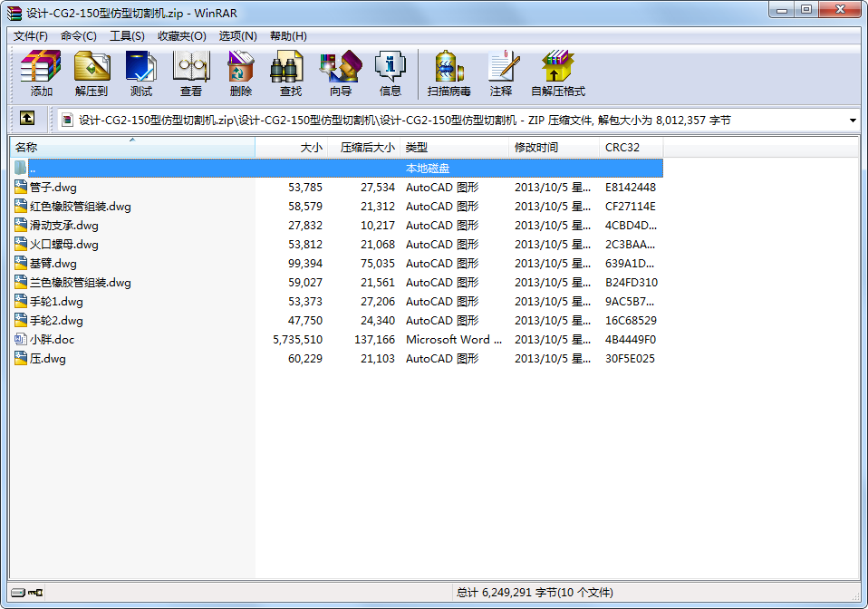Select the 压.dwg file icon
Image resolution: width=868 pixels, height=609 pixels.
point(21,358)
